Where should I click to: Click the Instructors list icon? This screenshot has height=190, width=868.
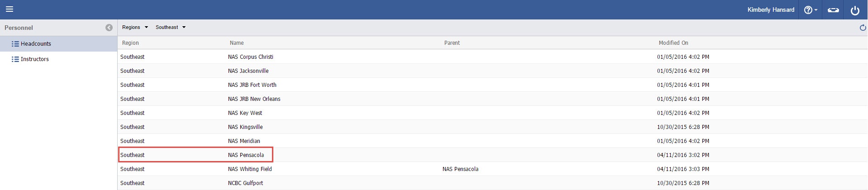15,59
